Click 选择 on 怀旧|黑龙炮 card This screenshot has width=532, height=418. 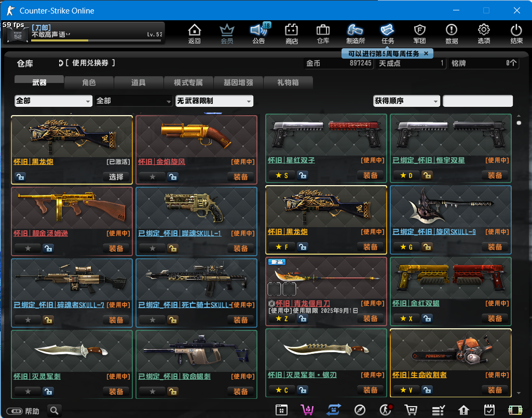(x=116, y=177)
